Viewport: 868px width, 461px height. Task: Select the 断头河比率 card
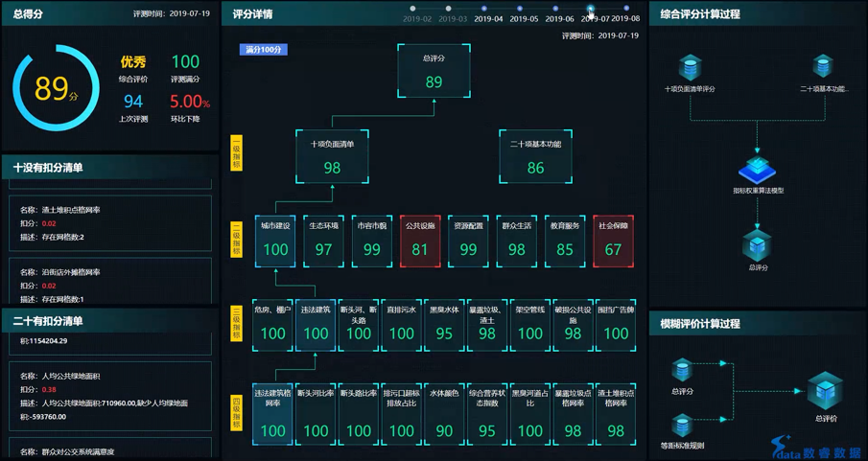coord(316,414)
